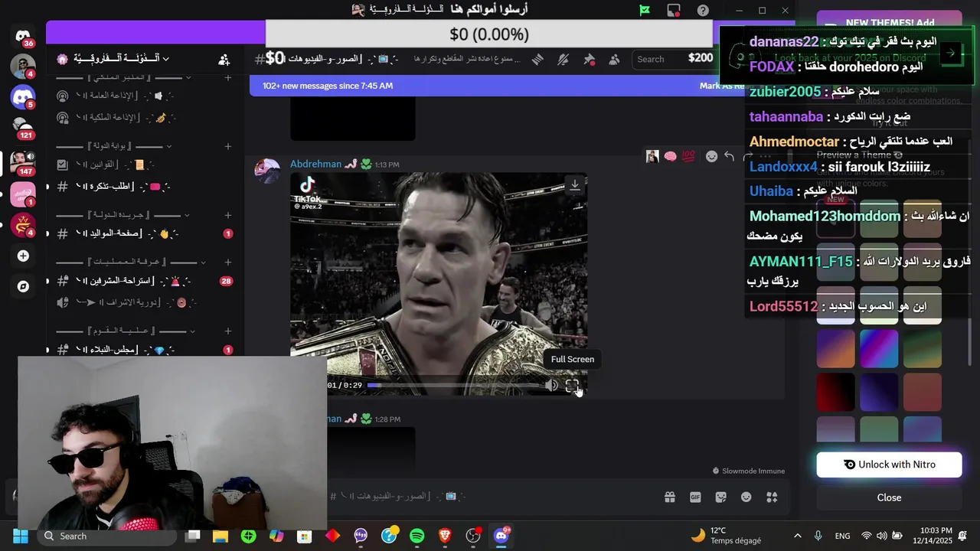Open gift icon in message bar
The image size is (980, 551).
click(670, 497)
